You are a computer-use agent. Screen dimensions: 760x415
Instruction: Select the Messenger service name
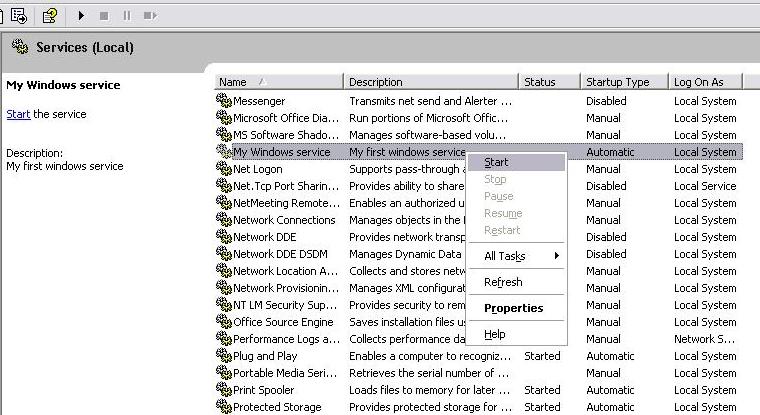click(x=259, y=101)
